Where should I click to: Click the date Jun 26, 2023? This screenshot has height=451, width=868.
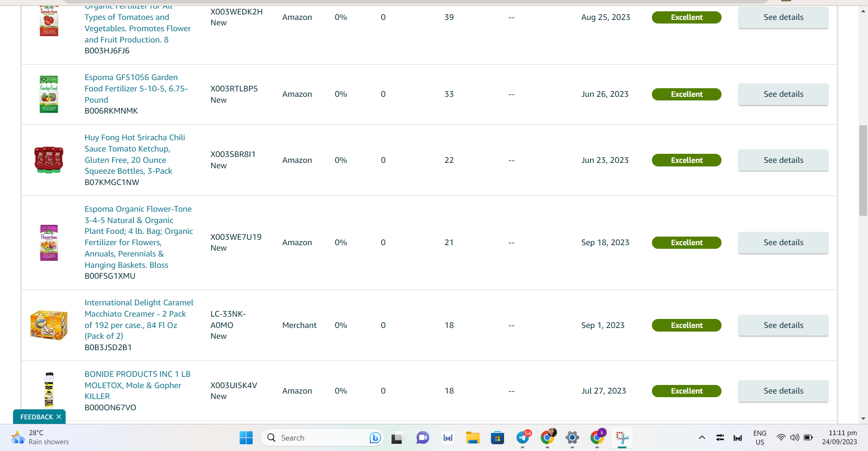tap(605, 94)
